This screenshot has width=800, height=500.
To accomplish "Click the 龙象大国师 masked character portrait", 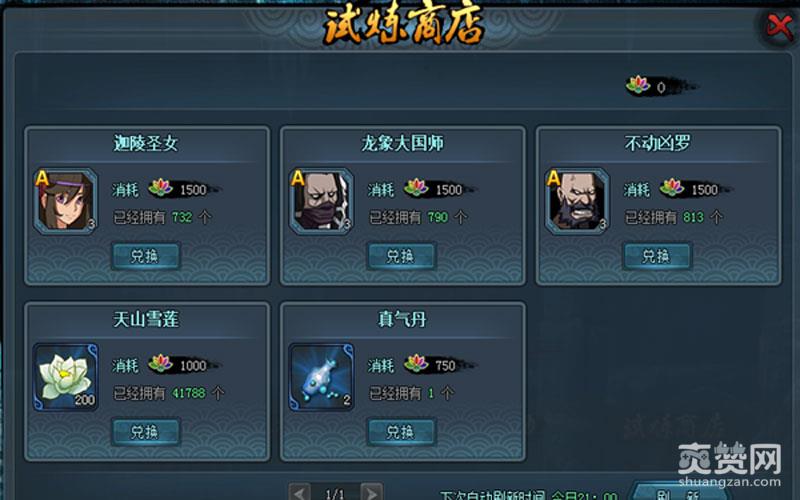I will pyautogui.click(x=321, y=202).
